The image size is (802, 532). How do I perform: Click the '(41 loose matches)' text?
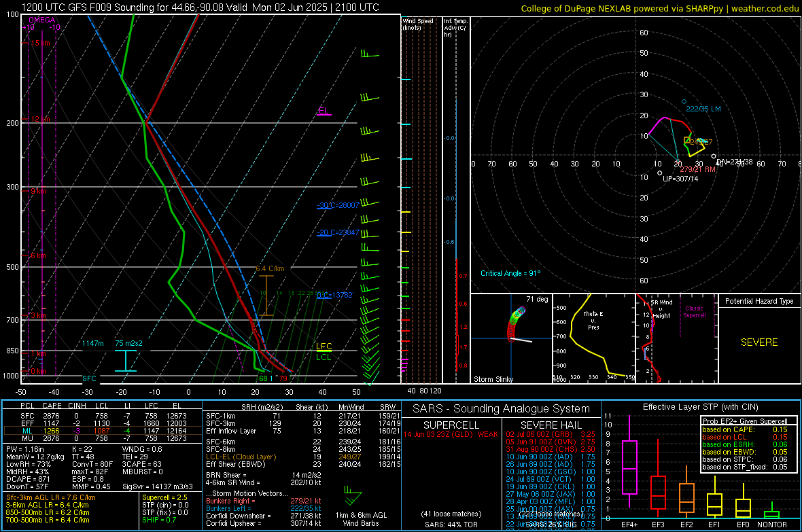coord(451,514)
